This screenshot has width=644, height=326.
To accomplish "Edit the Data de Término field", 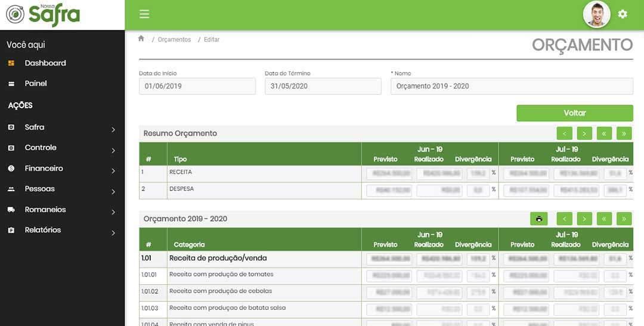I will (x=323, y=87).
